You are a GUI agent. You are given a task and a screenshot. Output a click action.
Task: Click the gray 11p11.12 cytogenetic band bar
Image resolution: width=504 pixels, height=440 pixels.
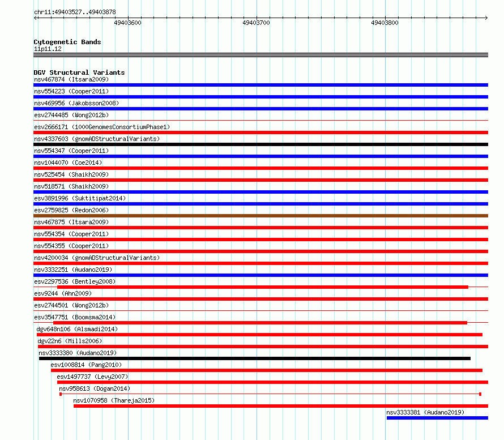(260, 55)
